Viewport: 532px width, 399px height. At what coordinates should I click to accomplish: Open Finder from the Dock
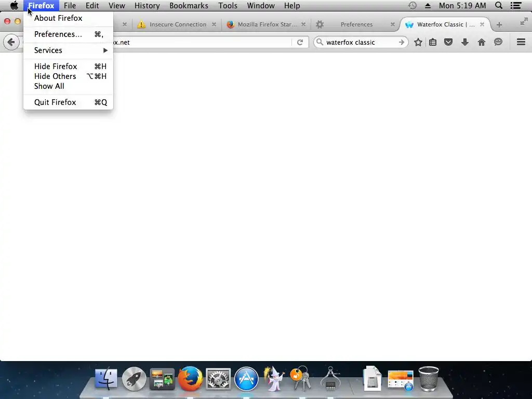pos(106,379)
